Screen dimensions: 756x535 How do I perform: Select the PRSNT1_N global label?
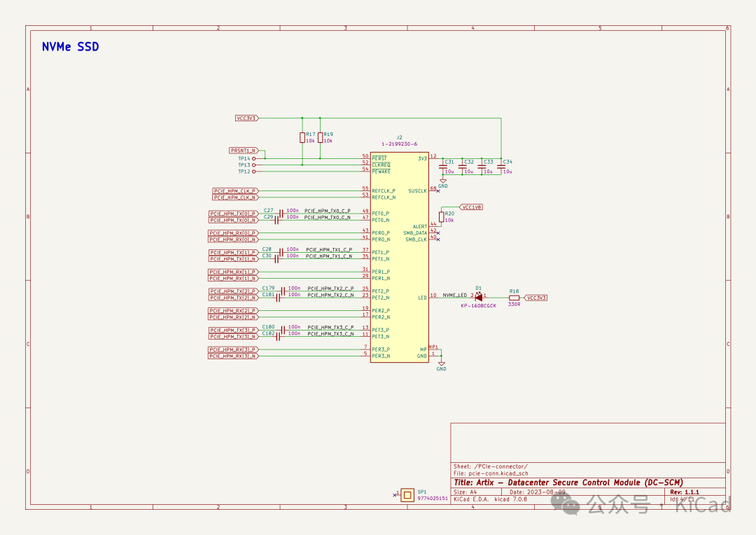click(x=244, y=151)
